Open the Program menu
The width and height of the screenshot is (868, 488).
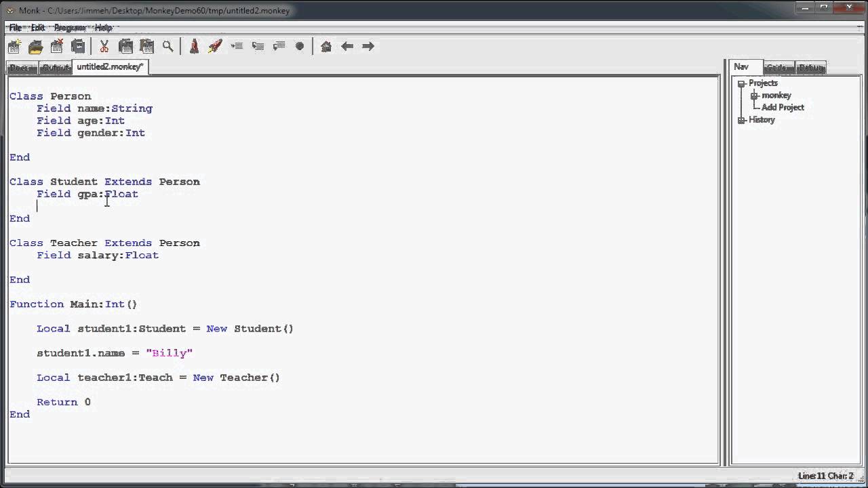pos(70,28)
